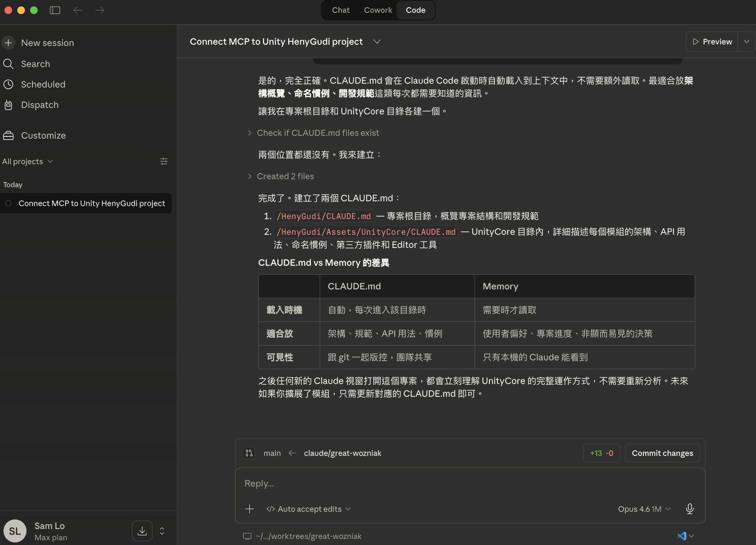This screenshot has height=545, width=756.
Task: Open the All projects dropdown
Action: (27, 161)
